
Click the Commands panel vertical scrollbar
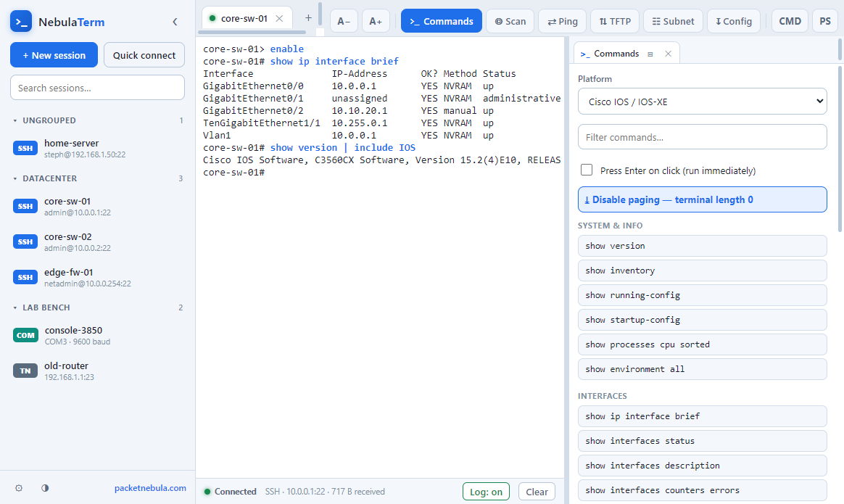tap(840, 149)
